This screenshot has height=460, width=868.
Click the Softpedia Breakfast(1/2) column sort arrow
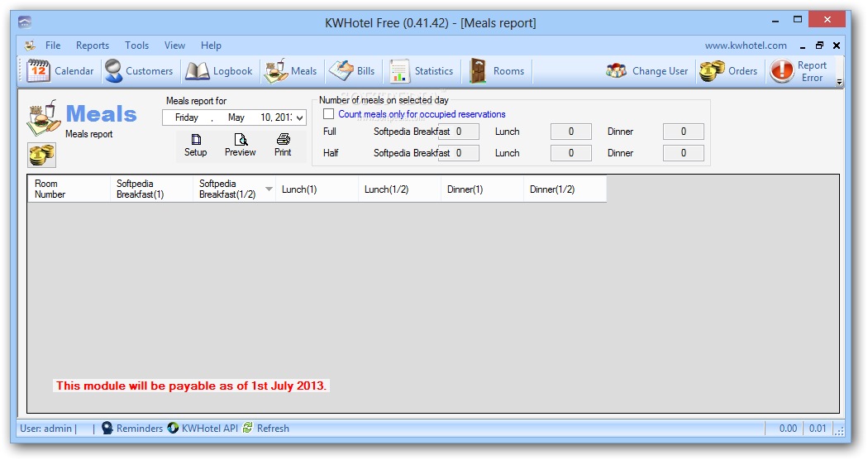(x=269, y=189)
